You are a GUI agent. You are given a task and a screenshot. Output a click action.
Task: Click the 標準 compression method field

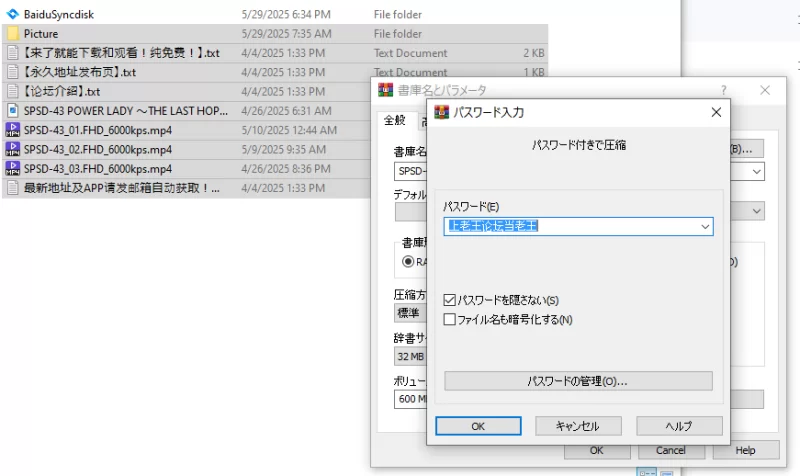click(411, 313)
